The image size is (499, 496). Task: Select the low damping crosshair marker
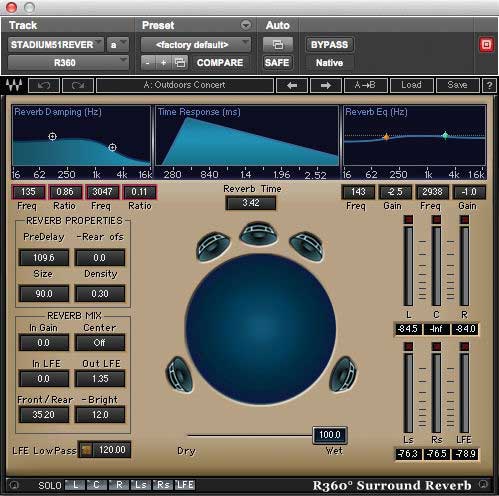click(x=52, y=136)
